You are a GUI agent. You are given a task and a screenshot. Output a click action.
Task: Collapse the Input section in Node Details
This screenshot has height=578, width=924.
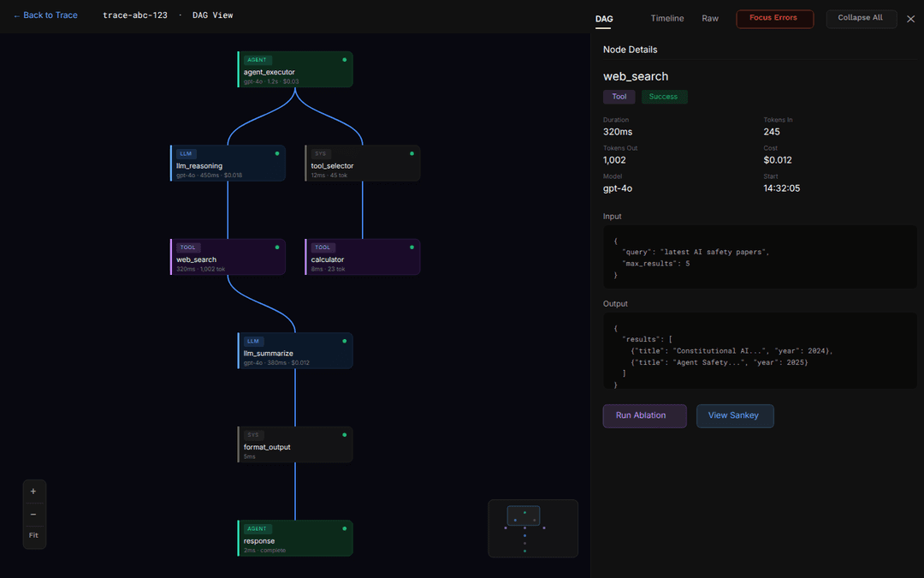(x=612, y=216)
